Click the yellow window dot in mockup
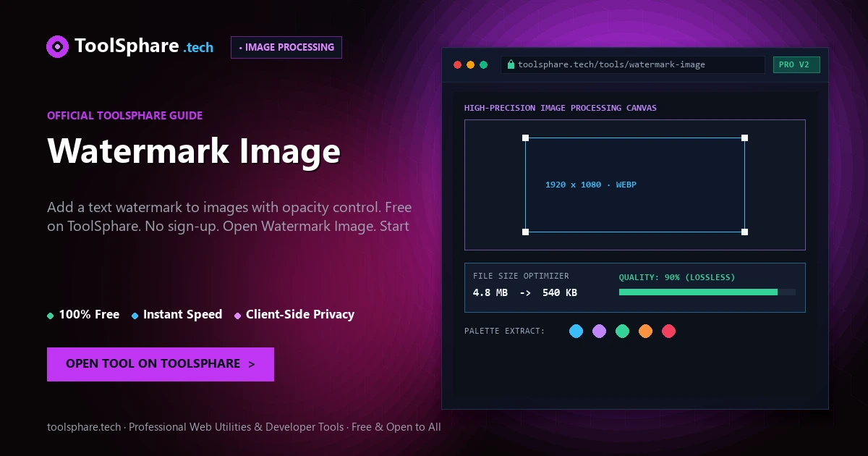Image resolution: width=868 pixels, height=456 pixels. 470,64
